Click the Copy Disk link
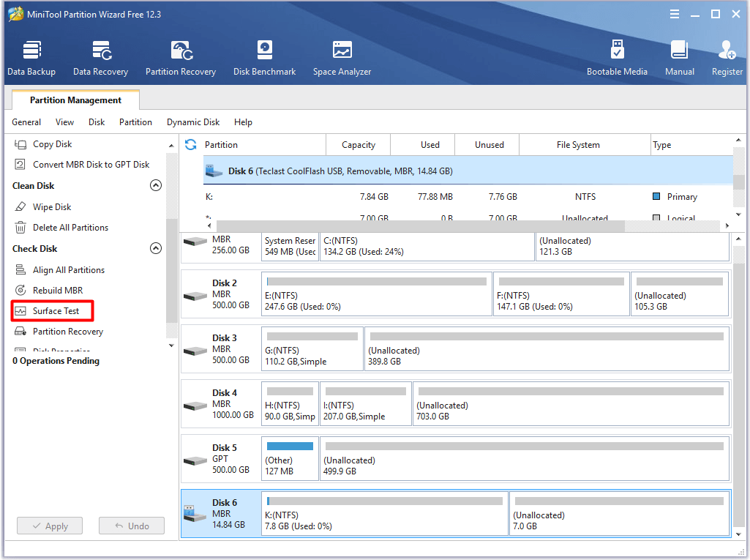Viewport: 750px width, 560px height. pyautogui.click(x=53, y=144)
